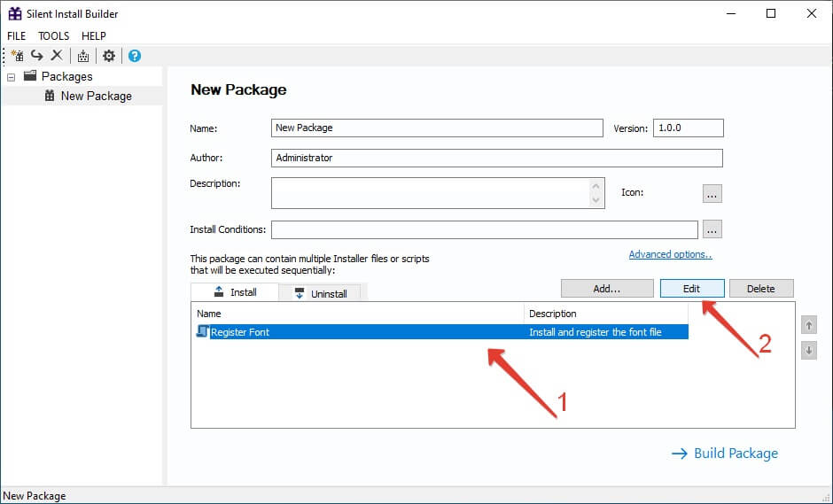Viewport: 833px width, 504px height.
Task: Click the New Package tree item icon
Action: [50, 96]
